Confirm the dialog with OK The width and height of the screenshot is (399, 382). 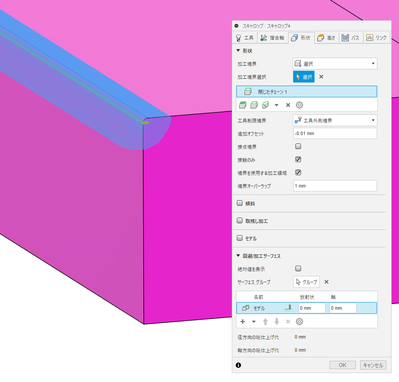[x=342, y=365]
